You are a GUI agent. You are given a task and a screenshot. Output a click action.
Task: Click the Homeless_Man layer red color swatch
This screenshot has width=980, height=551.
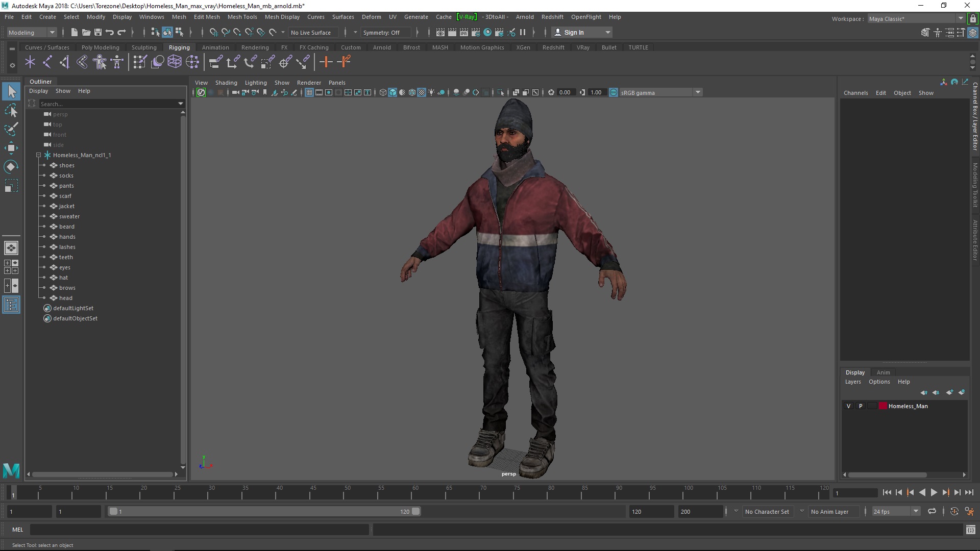(x=883, y=406)
